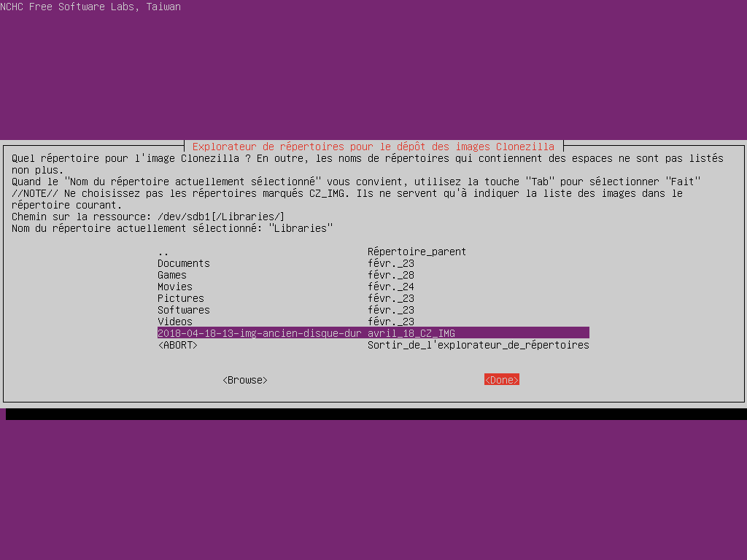Click févr._28 date next to Games

pos(391,275)
